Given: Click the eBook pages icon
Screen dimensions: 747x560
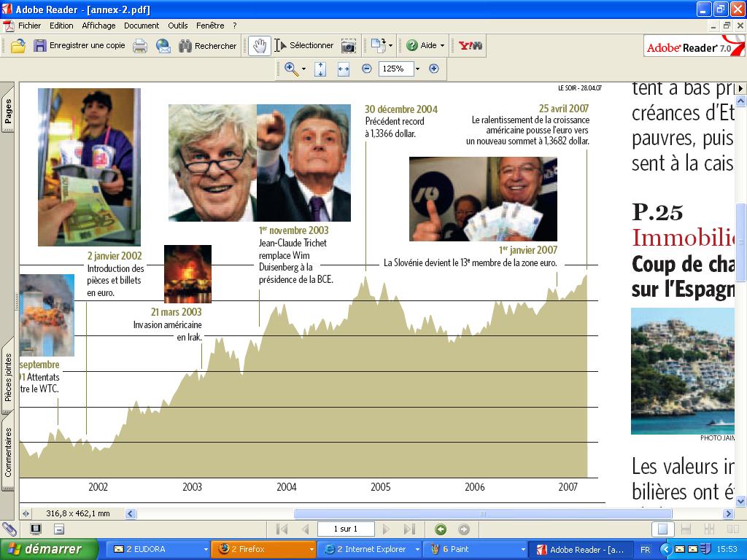Looking at the screenshot, I should (x=379, y=46).
